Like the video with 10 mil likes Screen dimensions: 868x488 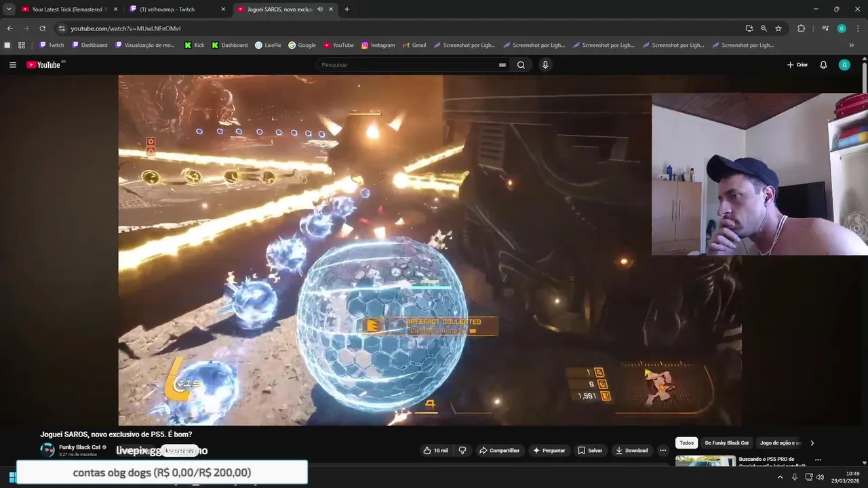coord(435,451)
